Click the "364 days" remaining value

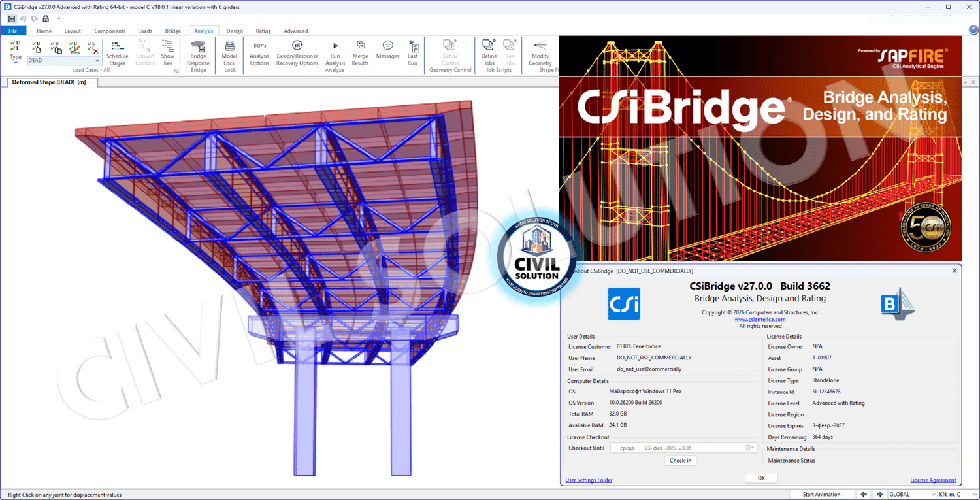pos(823,437)
